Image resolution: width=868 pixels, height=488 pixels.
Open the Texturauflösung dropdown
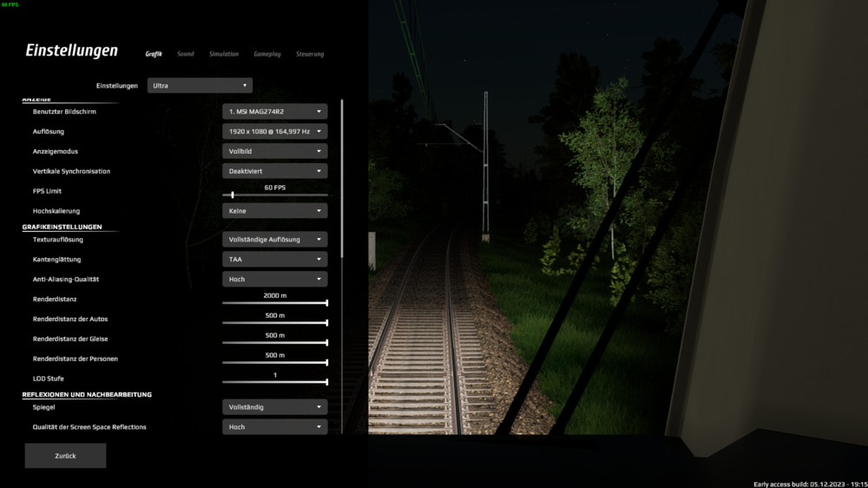pos(274,239)
